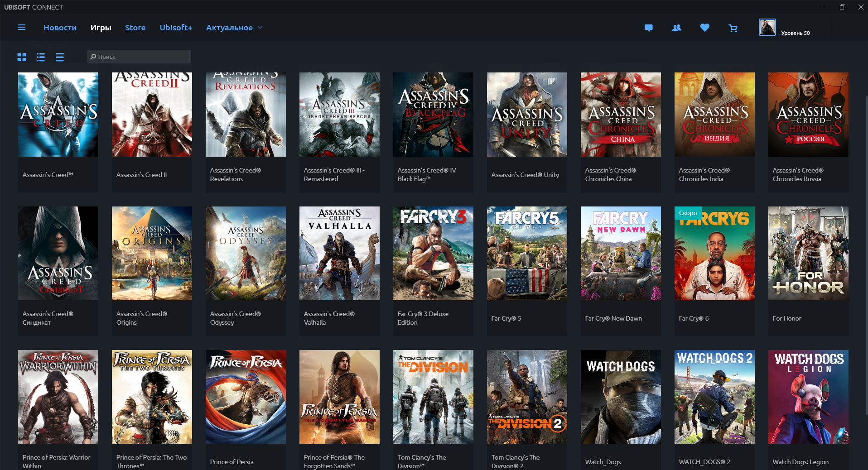The image size is (868, 470).
Task: Open Assassin's Creed Chronicles China cover
Action: coord(621,115)
